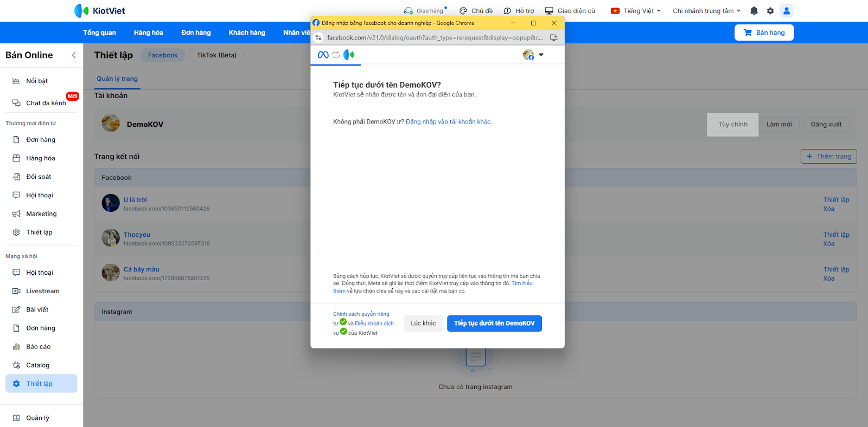
Task: Open Đơn hàng top menu
Action: coord(196,33)
